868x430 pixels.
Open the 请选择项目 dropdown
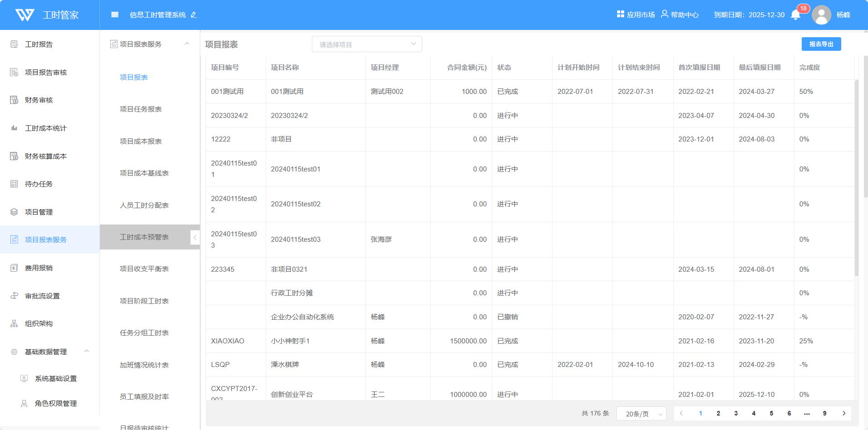(367, 44)
